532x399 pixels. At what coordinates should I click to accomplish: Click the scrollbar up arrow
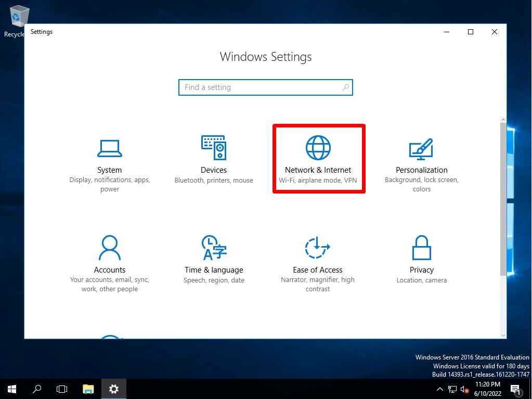pos(503,120)
